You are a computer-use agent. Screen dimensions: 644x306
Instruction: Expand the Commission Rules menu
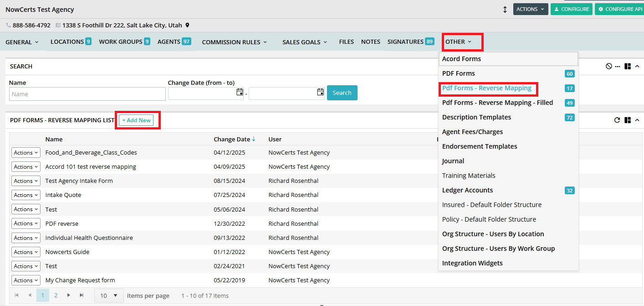235,42
